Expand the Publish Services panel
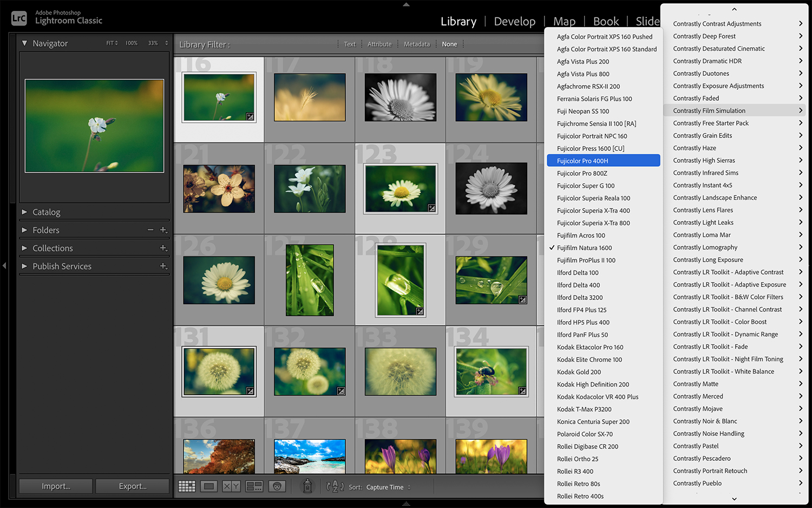This screenshot has height=508, width=812. pyautogui.click(x=24, y=266)
